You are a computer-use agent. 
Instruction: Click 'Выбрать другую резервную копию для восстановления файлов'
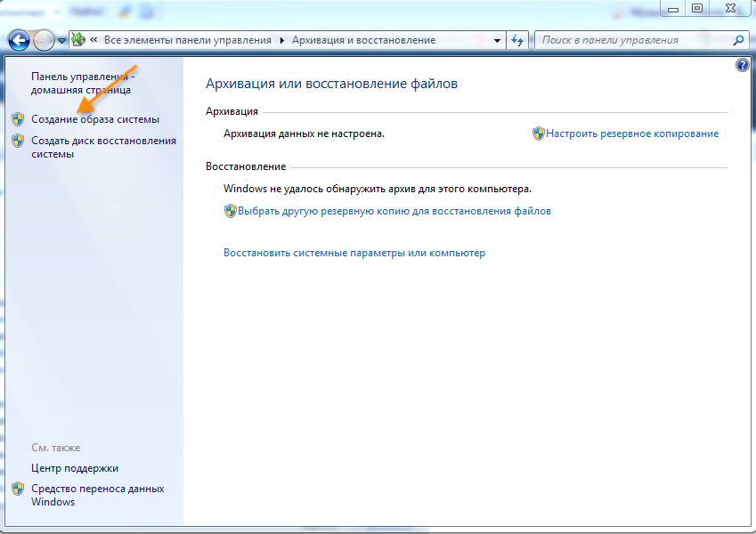click(x=394, y=211)
